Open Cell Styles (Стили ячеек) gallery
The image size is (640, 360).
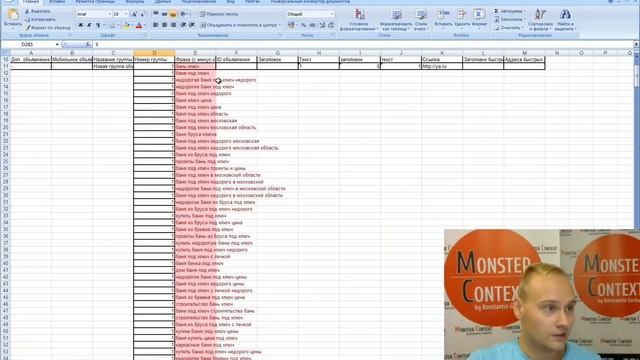(421, 20)
